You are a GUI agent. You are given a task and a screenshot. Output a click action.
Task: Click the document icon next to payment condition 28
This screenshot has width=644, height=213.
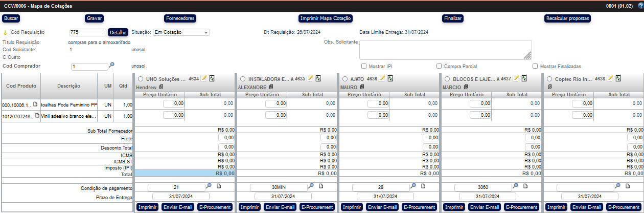(423, 186)
